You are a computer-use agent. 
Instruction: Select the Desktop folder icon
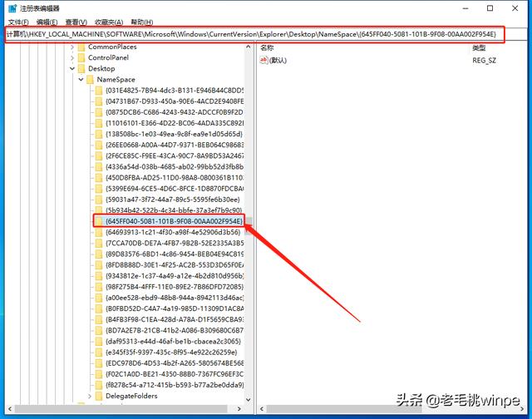[81, 69]
